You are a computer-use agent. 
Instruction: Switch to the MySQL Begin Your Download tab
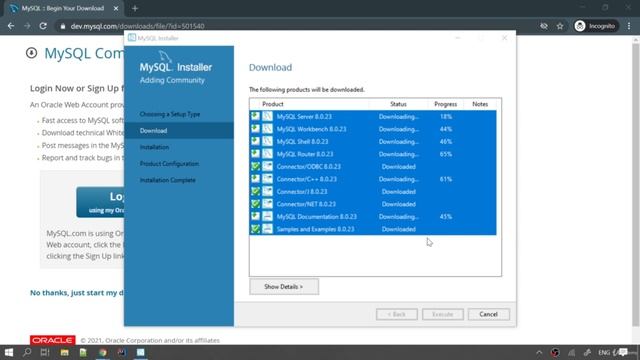click(63, 8)
